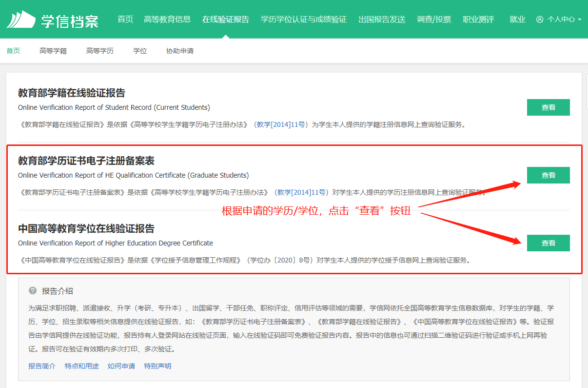Click 查看 for 教育部学籍在线验证报告
The height and width of the screenshot is (388, 588).
pos(548,107)
